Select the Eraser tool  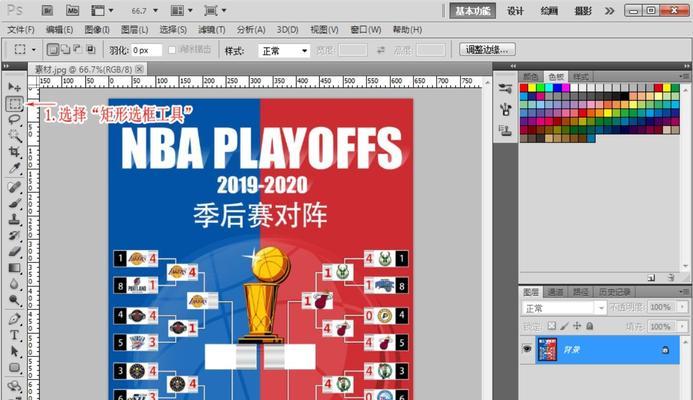14,251
